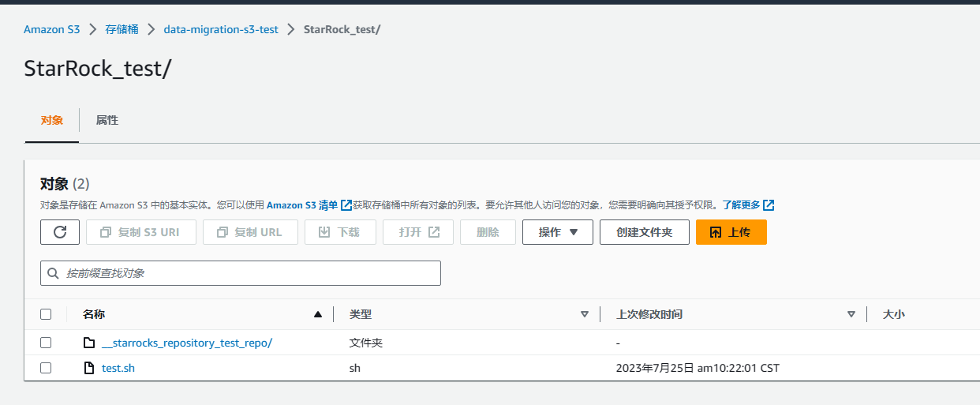Go to 存储桶 in the breadcrumb
The image size is (980, 405).
[122, 29]
